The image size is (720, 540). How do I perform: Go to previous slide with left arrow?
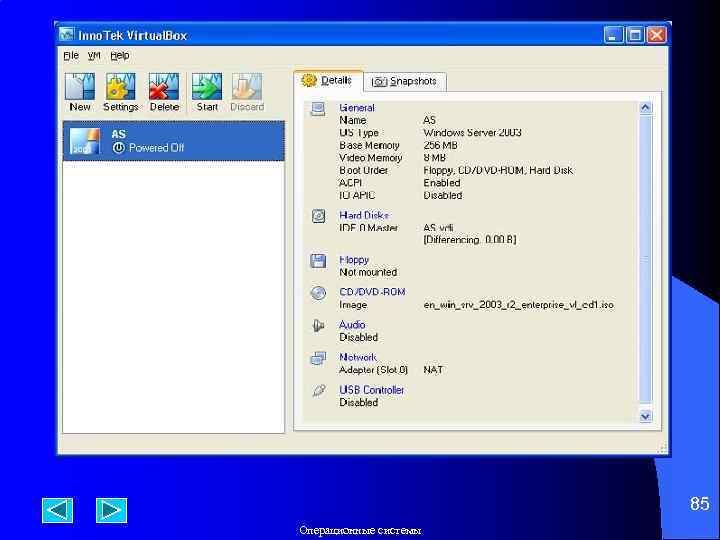click(x=57, y=510)
